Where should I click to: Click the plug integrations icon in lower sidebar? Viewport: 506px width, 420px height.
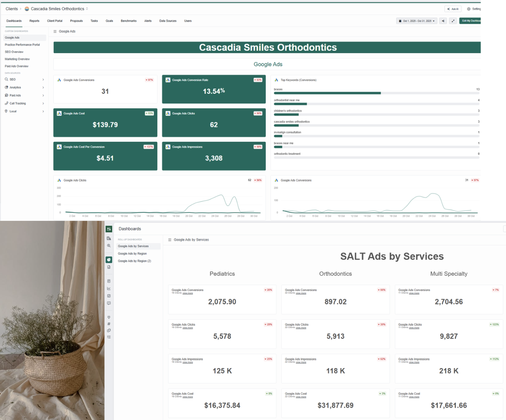(x=109, y=317)
